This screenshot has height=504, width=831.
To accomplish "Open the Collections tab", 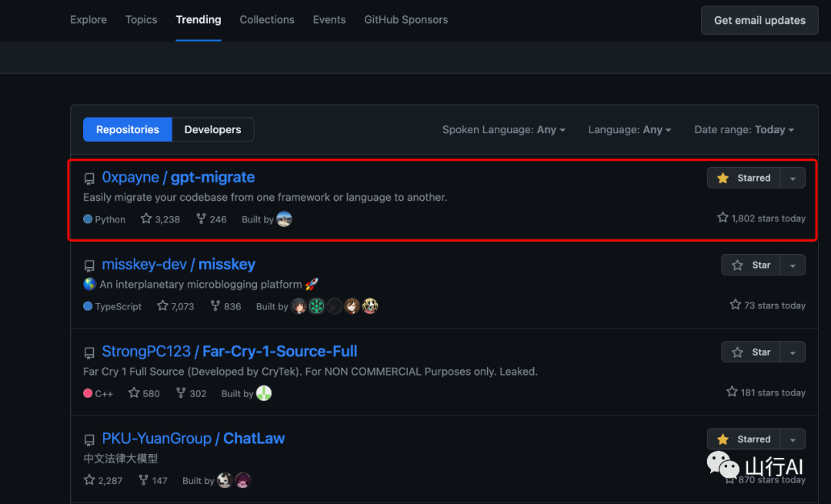I will pyautogui.click(x=266, y=19).
